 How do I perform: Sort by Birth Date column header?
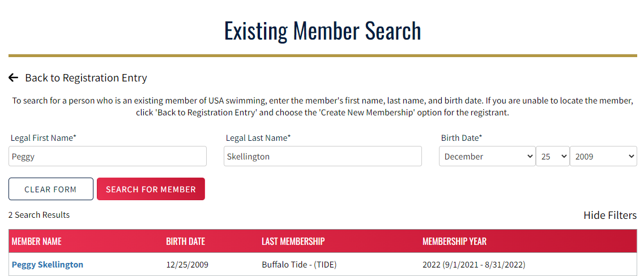pyautogui.click(x=185, y=241)
